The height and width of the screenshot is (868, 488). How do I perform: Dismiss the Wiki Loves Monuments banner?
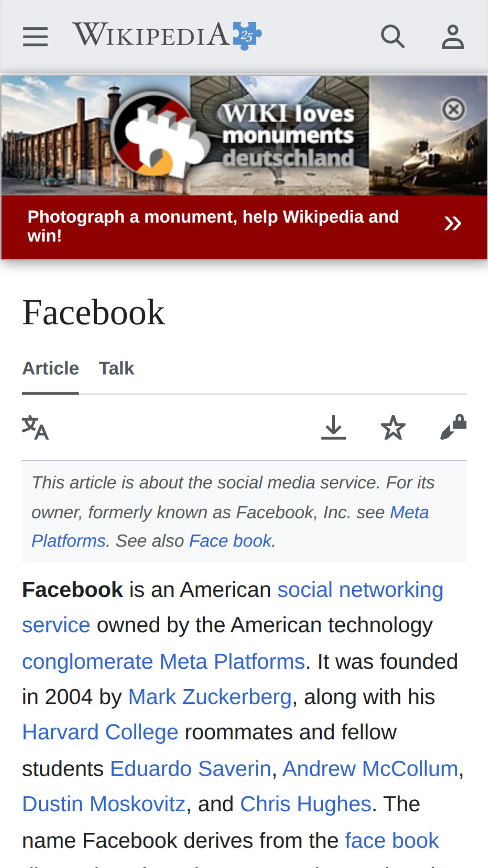tap(454, 109)
